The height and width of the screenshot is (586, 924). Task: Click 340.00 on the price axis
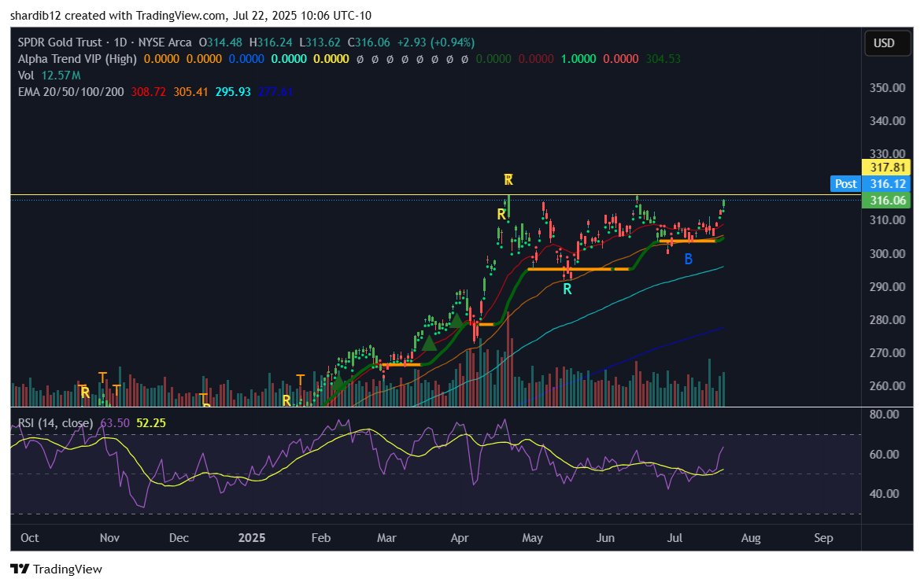click(x=888, y=120)
